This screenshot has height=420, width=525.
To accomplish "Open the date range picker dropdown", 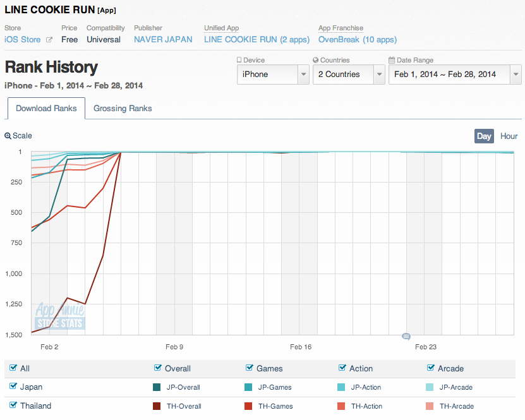I will pos(455,75).
